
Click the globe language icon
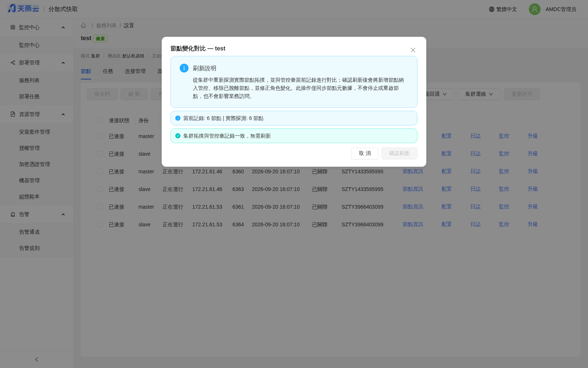click(492, 9)
